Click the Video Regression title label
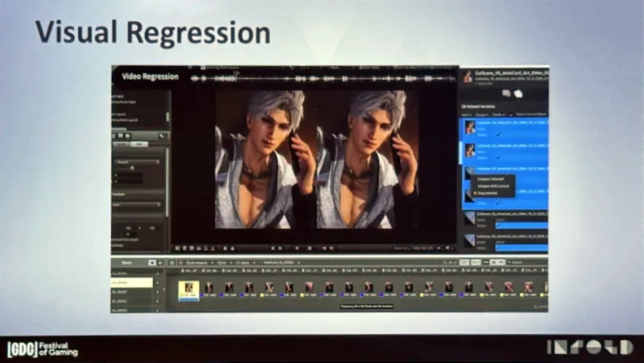This screenshot has height=363, width=644. (x=149, y=77)
